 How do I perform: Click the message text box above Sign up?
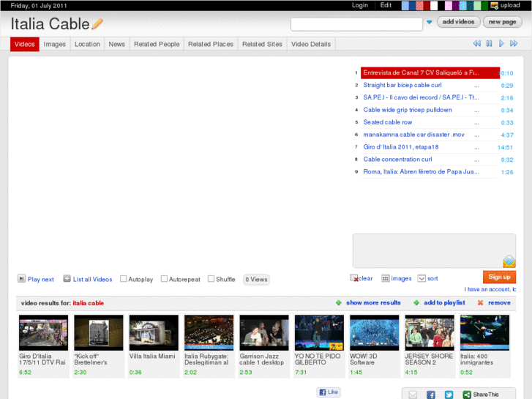(x=434, y=250)
